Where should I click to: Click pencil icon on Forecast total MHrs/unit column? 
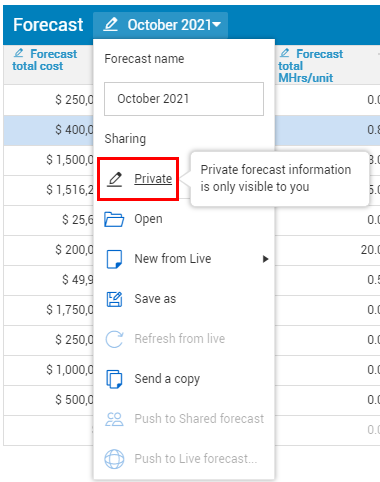(285, 53)
